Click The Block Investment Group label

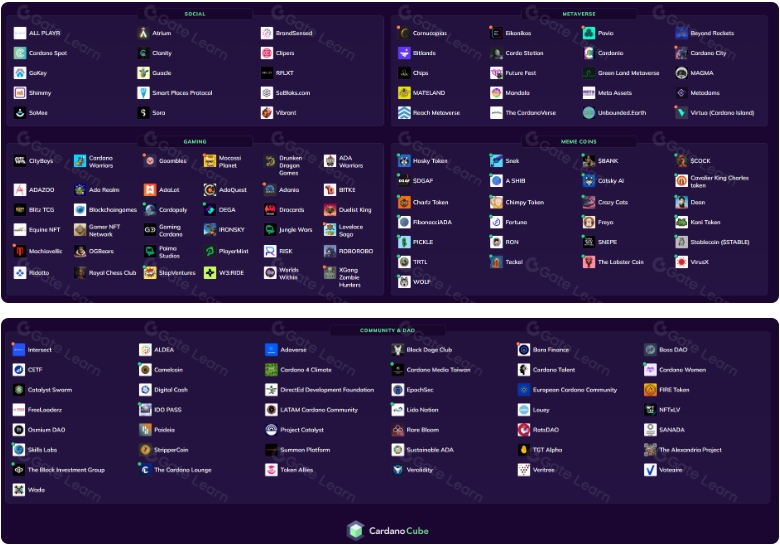(66, 469)
